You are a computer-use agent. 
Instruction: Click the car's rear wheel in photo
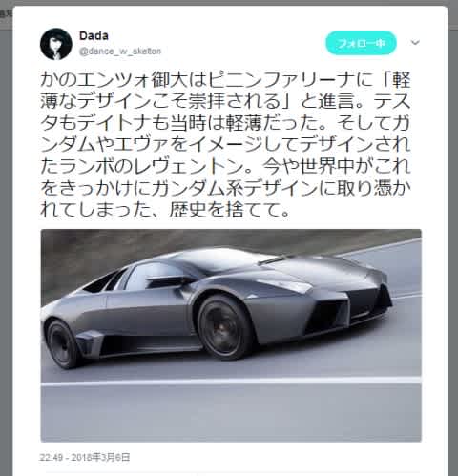click(x=62, y=344)
